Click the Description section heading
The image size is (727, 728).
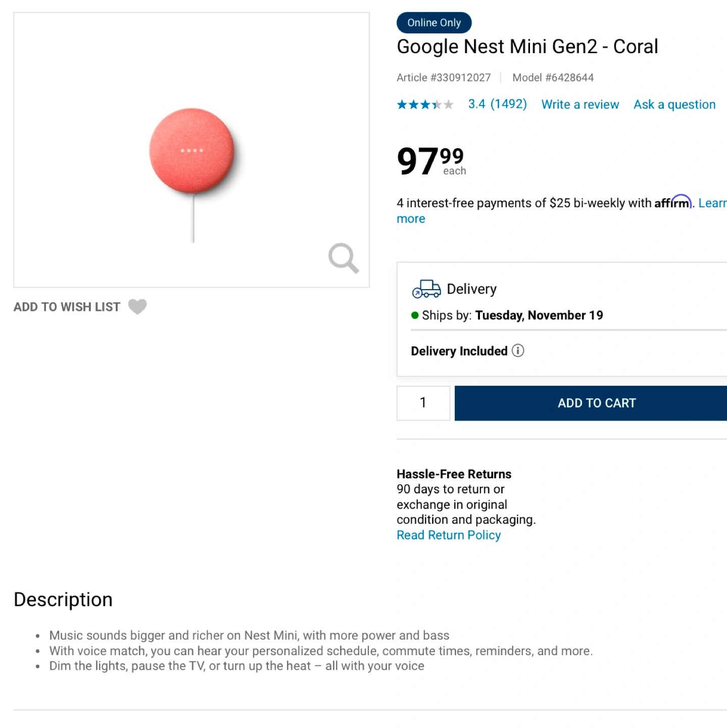click(x=63, y=600)
